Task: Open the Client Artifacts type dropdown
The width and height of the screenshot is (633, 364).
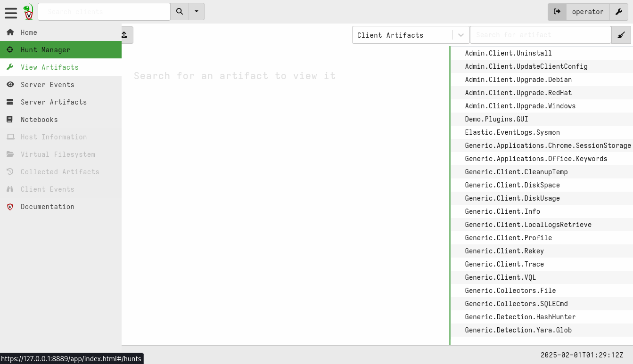Action: [411, 35]
